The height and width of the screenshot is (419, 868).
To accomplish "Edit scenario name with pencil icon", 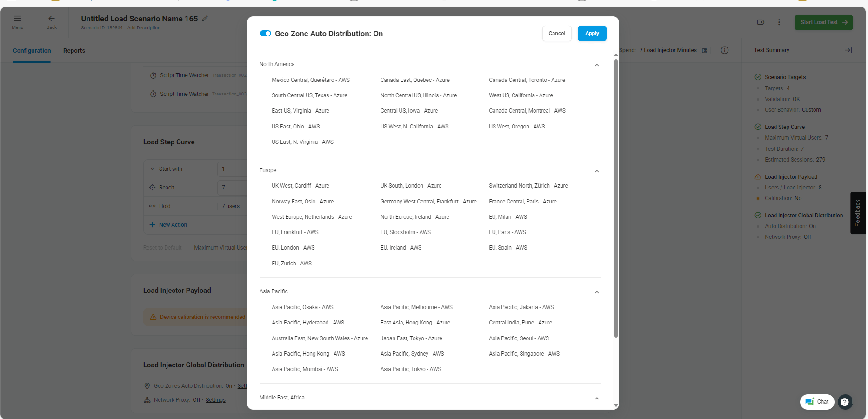I will tap(205, 19).
